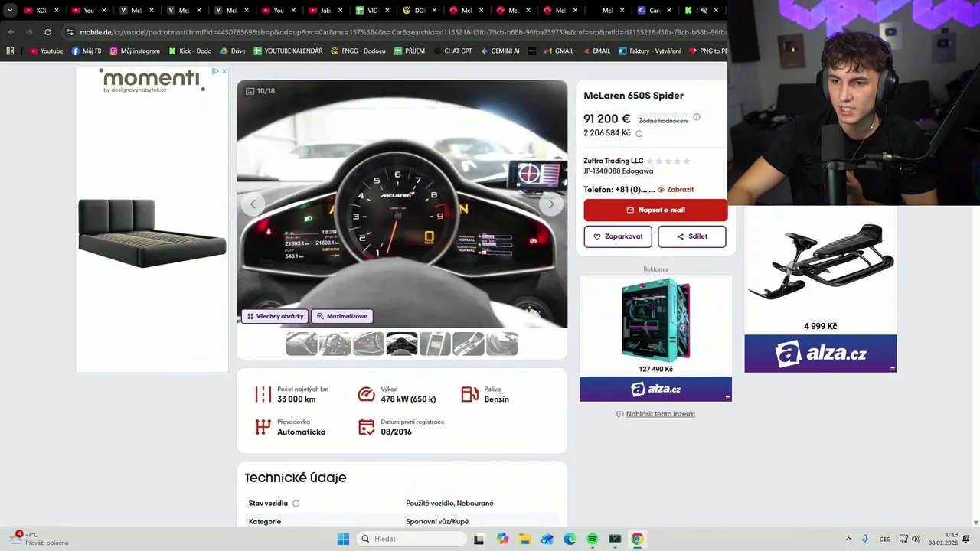Click the registration date calendar icon
Viewport: 980px width, 551px height.
pyautogui.click(x=367, y=427)
